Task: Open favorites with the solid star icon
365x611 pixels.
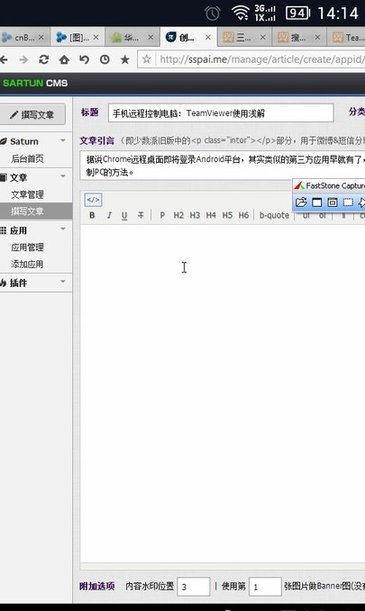Action: (x=125, y=60)
